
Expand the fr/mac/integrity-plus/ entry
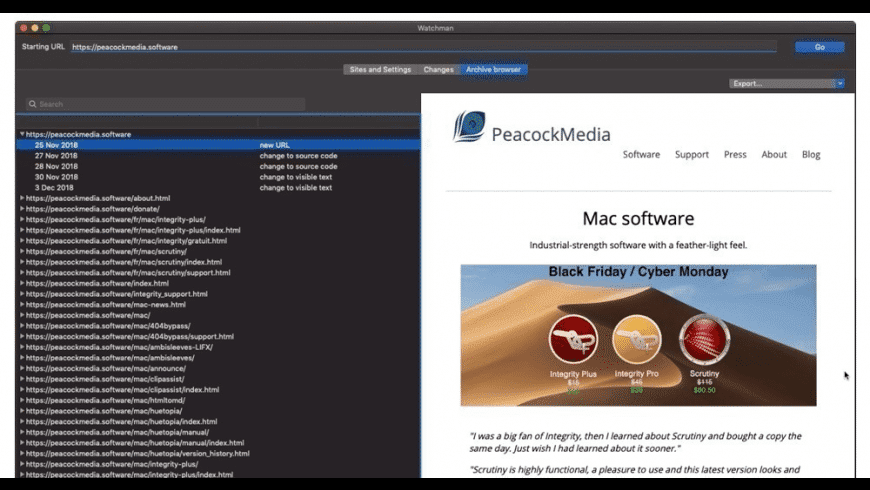click(x=22, y=219)
